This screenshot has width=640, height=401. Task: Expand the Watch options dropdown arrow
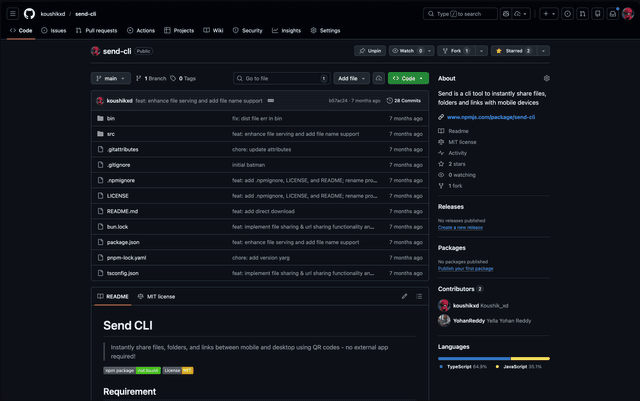429,51
